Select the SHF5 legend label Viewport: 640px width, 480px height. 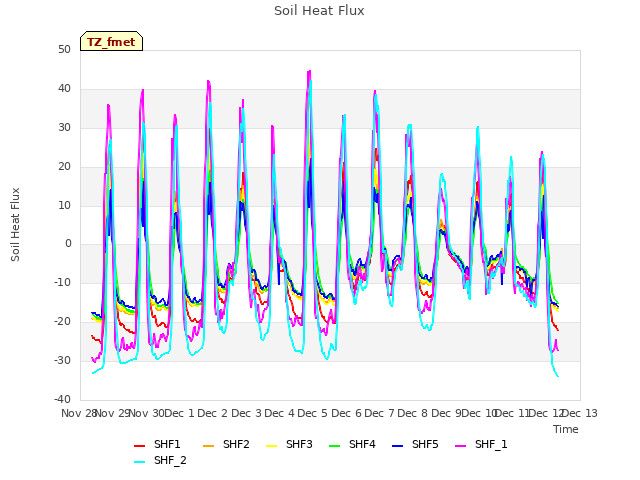tap(425, 444)
